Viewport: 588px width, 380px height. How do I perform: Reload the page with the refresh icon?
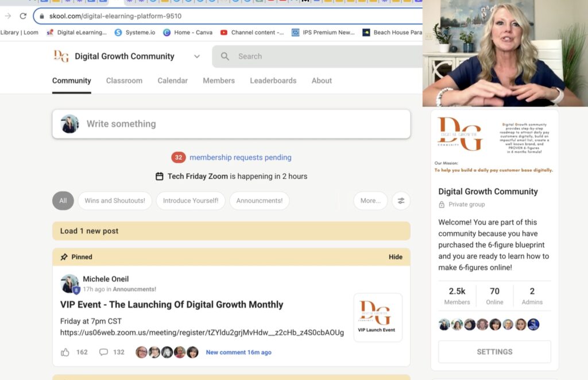(x=23, y=16)
